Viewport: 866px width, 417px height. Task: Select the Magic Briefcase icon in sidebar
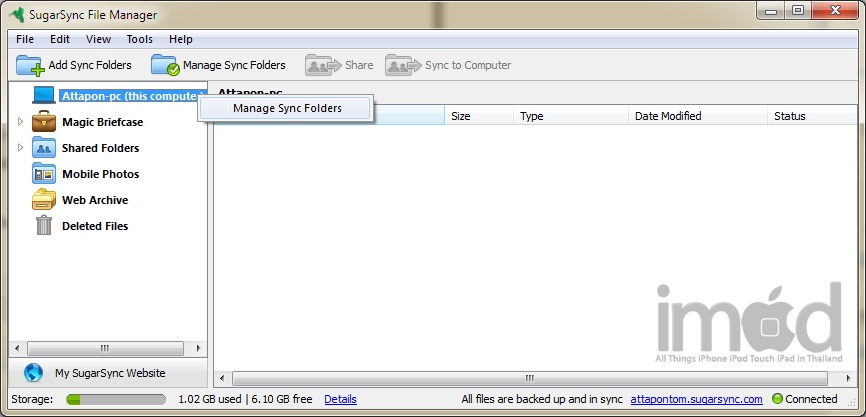[44, 122]
